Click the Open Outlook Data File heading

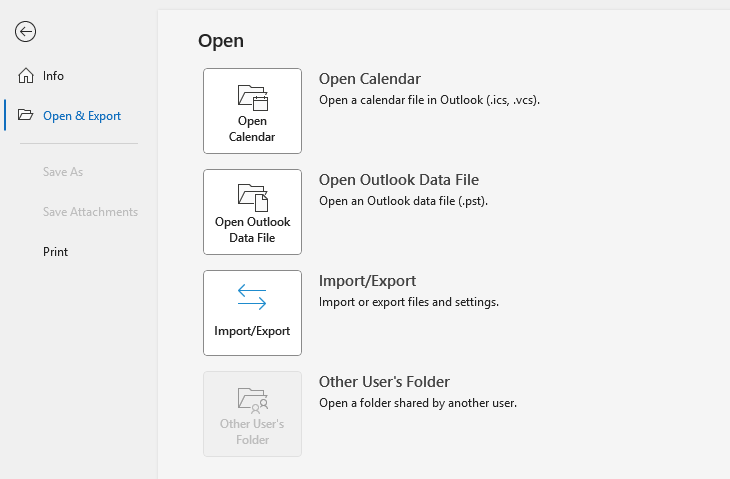point(398,180)
